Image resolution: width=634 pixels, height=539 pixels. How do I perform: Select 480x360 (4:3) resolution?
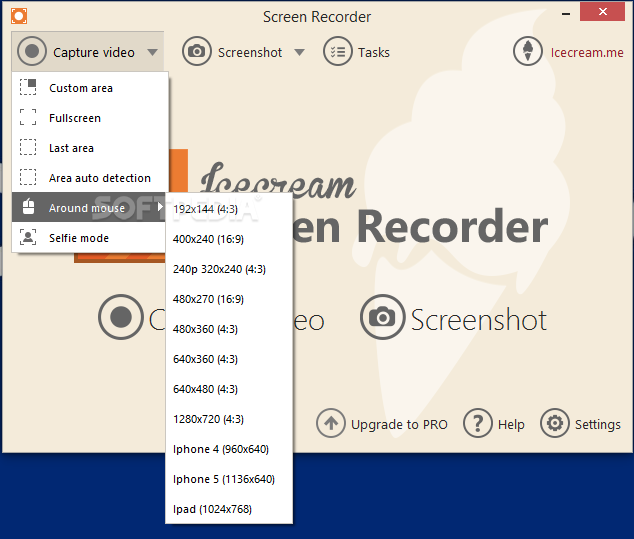click(x=229, y=329)
